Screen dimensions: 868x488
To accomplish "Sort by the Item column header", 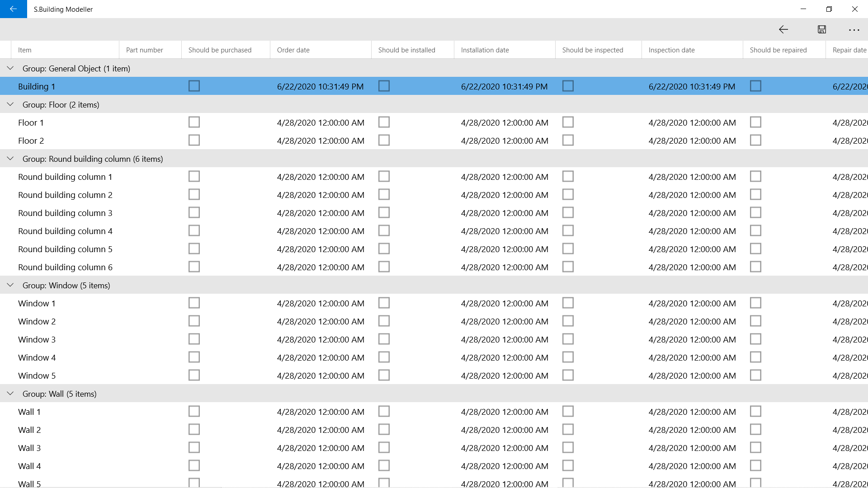I will pyautogui.click(x=25, y=50).
